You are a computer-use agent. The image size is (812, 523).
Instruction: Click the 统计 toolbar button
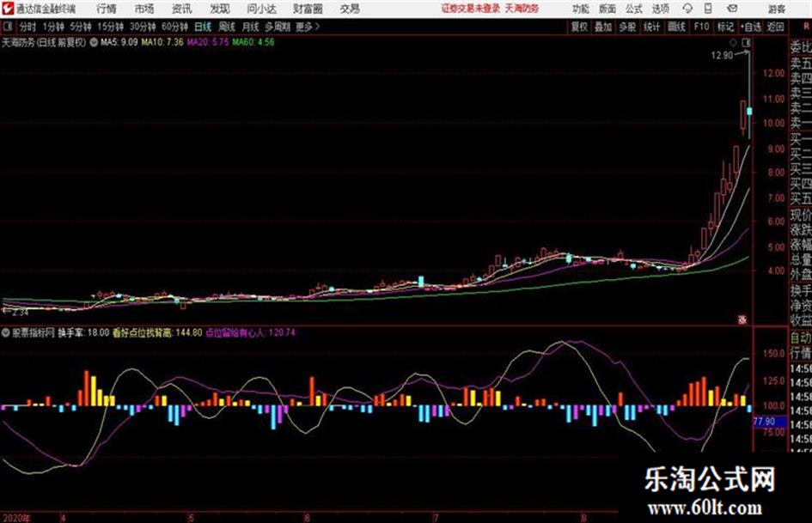[x=652, y=27]
